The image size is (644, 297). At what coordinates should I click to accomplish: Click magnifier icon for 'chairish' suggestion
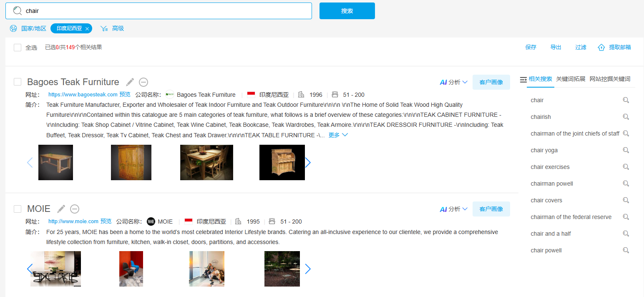(626, 117)
